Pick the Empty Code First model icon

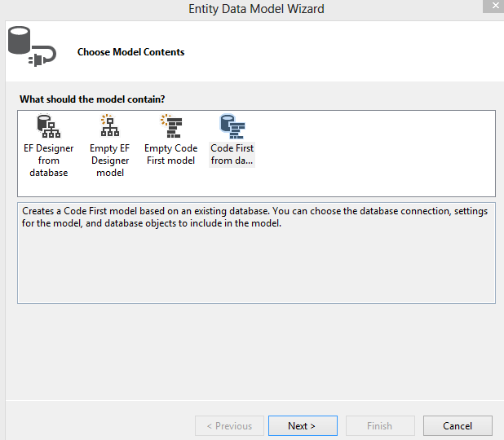coord(171,126)
